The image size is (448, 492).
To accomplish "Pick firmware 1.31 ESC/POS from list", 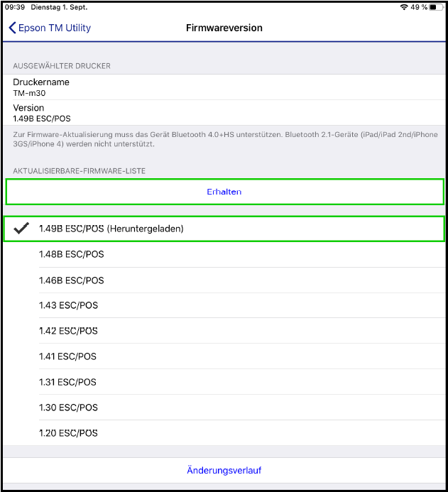I will pyautogui.click(x=224, y=382).
